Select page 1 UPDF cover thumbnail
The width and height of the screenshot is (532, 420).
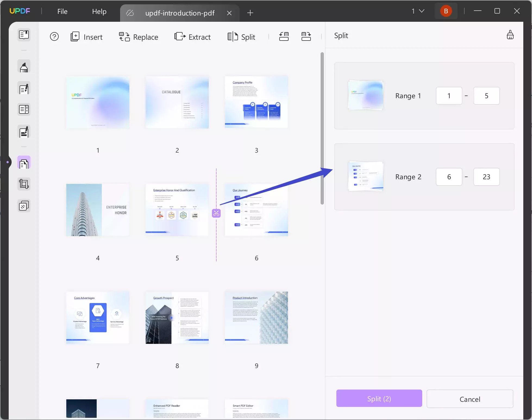98,102
